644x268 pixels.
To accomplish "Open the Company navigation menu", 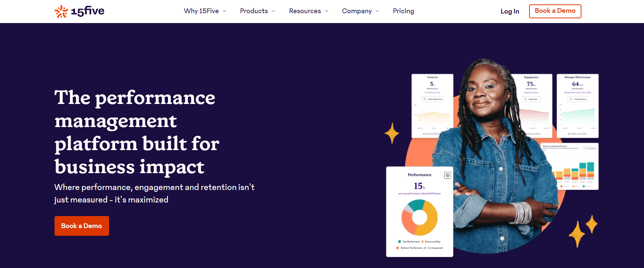I will [x=360, y=11].
